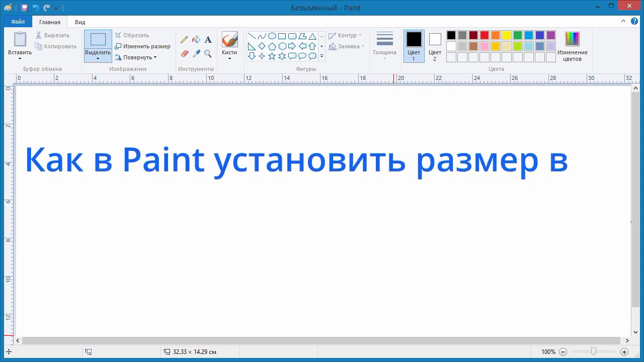Choose the yellow palette swatch
Viewport: 644px width, 362px height.
[x=507, y=35]
